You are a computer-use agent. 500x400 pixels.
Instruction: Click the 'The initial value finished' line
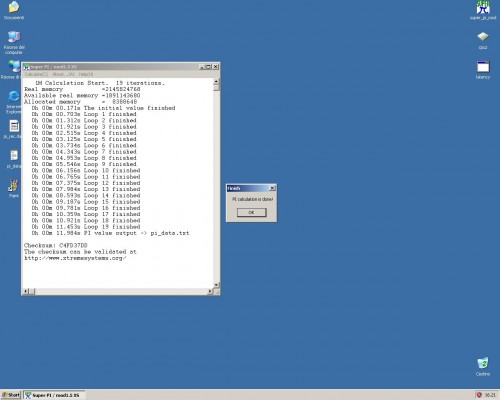[103, 108]
